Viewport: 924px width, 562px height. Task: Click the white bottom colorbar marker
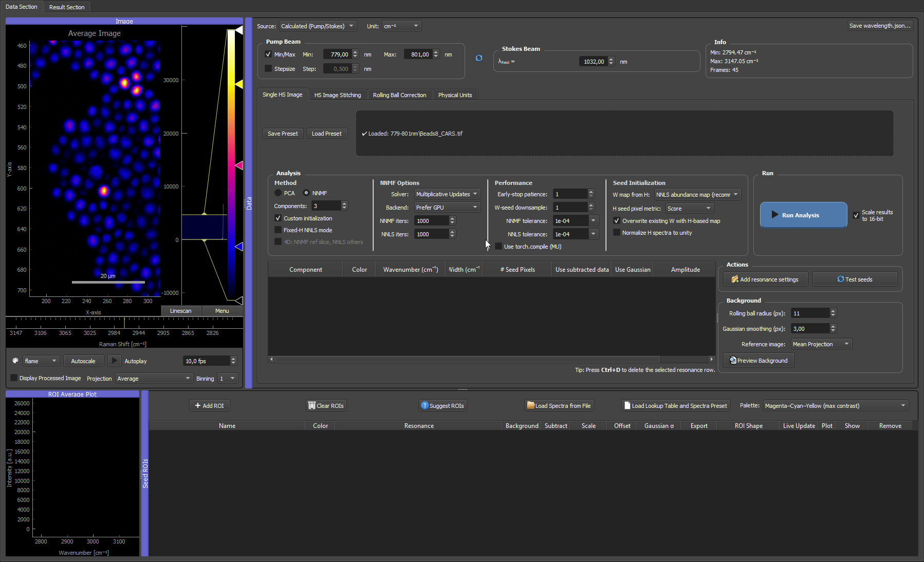pos(239,301)
